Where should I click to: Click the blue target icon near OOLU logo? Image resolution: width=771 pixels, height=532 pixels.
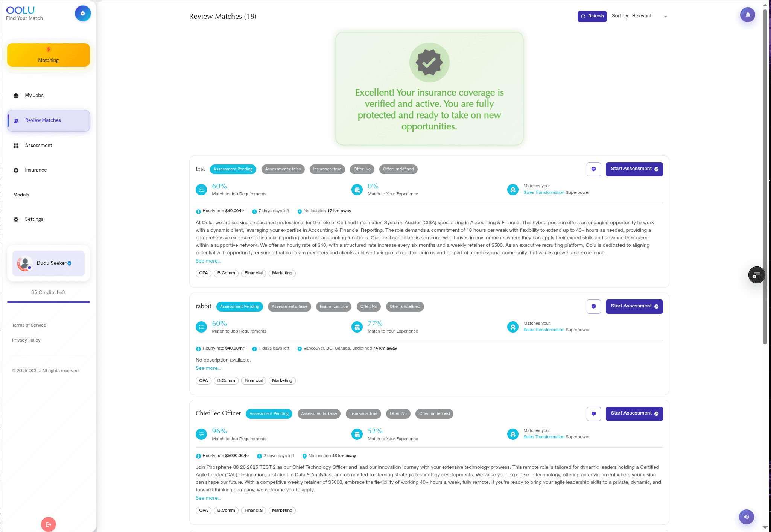[83, 13]
